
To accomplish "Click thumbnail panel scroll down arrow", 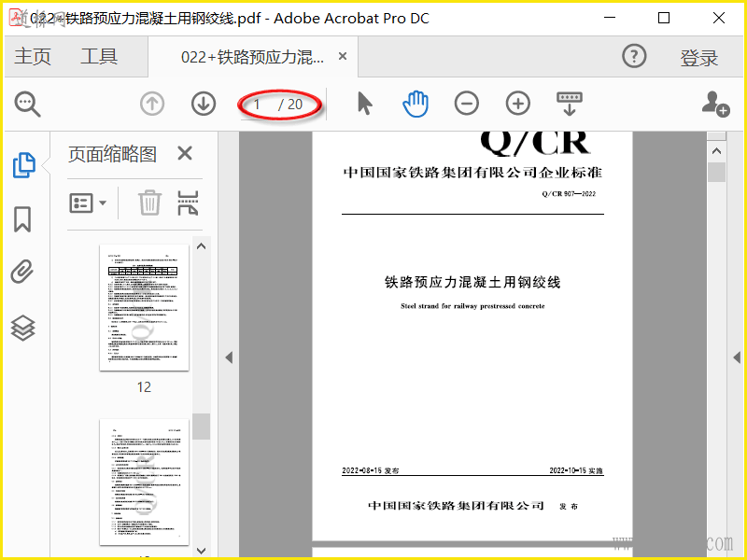I will (x=201, y=551).
